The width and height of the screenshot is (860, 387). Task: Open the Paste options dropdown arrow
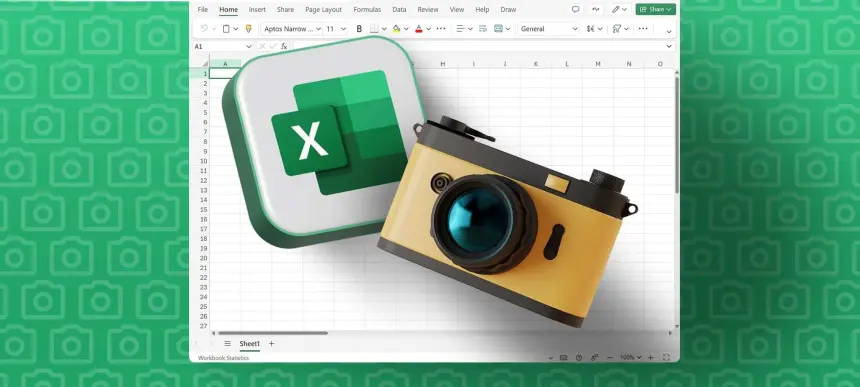click(x=236, y=29)
